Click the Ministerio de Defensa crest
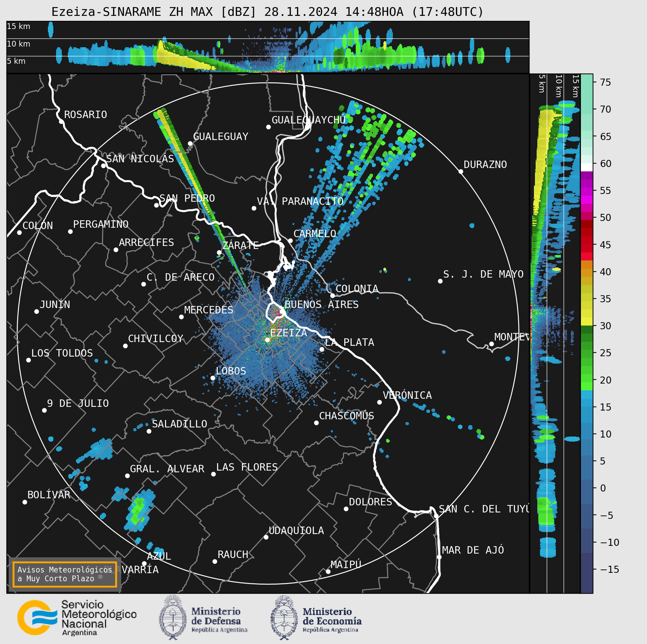The image size is (647, 644). (x=173, y=617)
